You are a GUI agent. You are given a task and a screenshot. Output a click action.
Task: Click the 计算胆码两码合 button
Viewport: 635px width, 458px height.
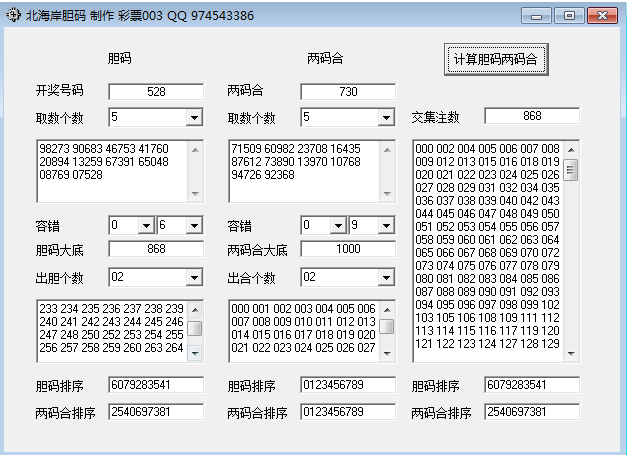(496, 59)
